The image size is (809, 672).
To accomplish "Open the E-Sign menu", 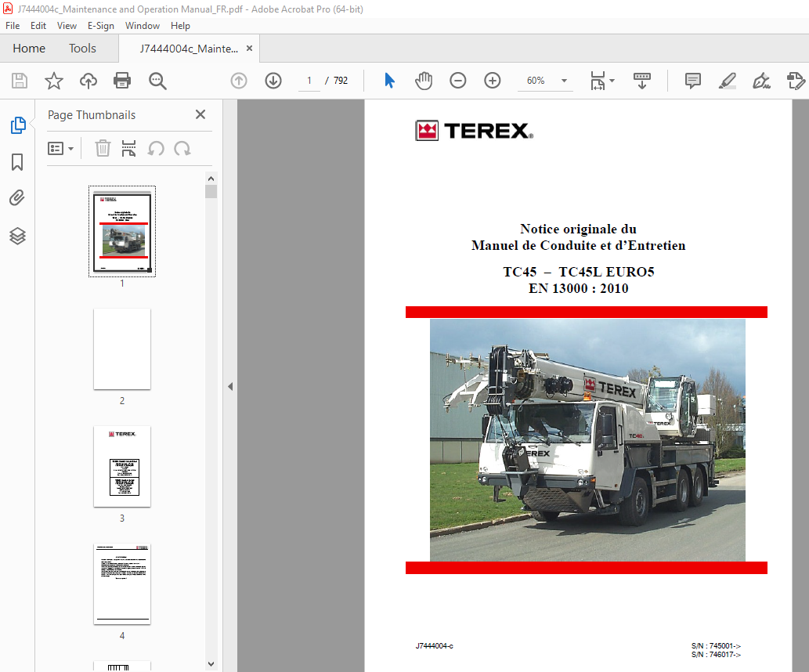I will click(x=100, y=26).
